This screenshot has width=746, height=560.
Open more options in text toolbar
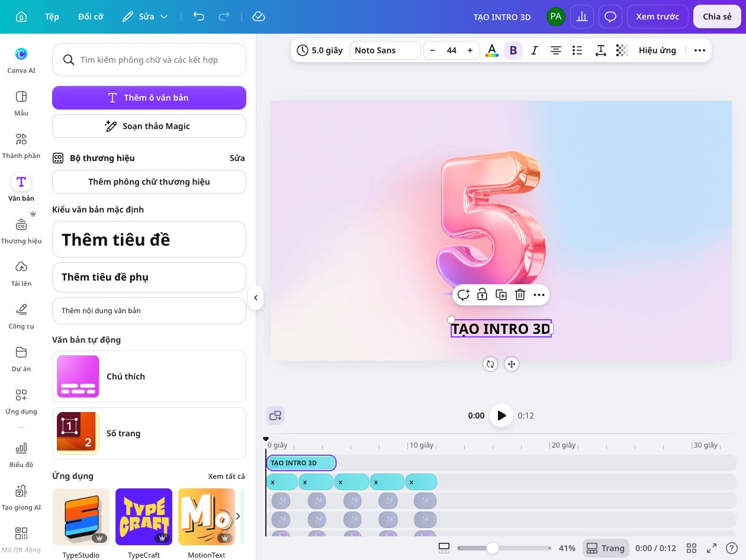700,50
